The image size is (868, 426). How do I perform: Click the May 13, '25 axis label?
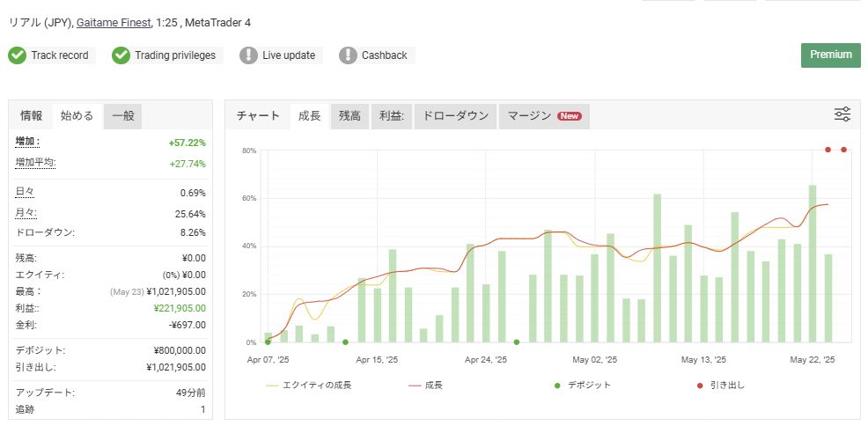pos(703,360)
